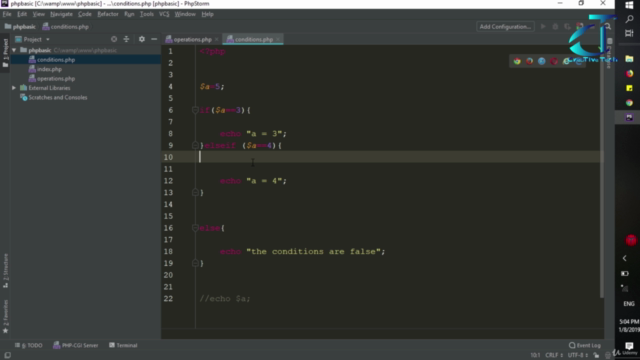Open file in Firefox browser icon
The image size is (640, 360).
[x=529, y=61]
